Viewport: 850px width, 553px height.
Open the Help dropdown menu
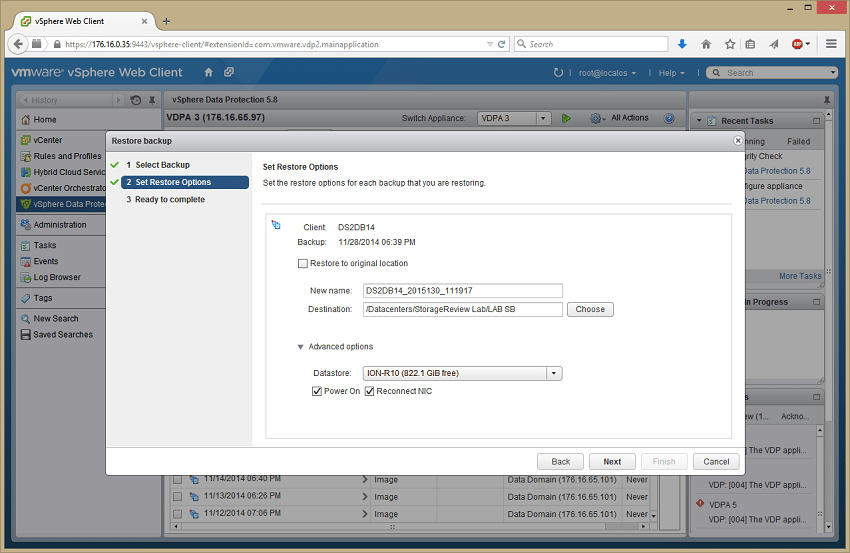(671, 73)
